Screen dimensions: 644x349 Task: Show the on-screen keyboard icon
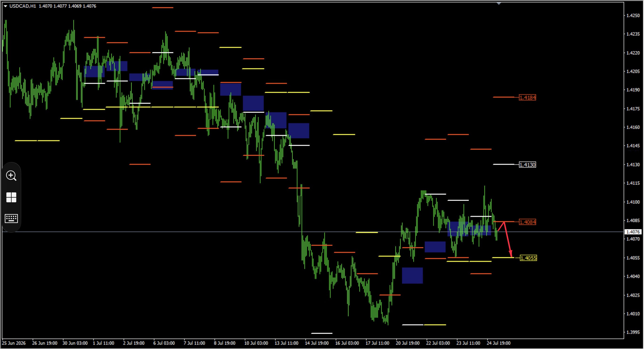click(x=11, y=219)
